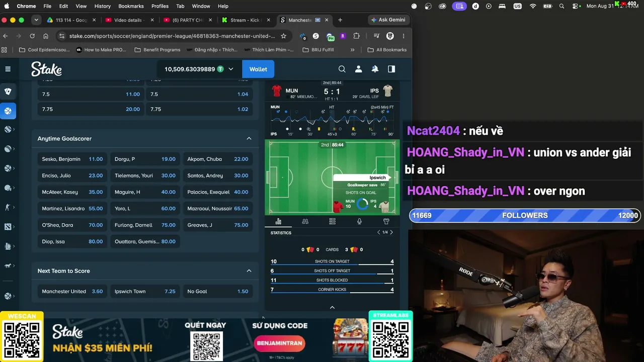The height and width of the screenshot is (362, 644).
Task: Click the Stake logo
Action: pos(46,69)
